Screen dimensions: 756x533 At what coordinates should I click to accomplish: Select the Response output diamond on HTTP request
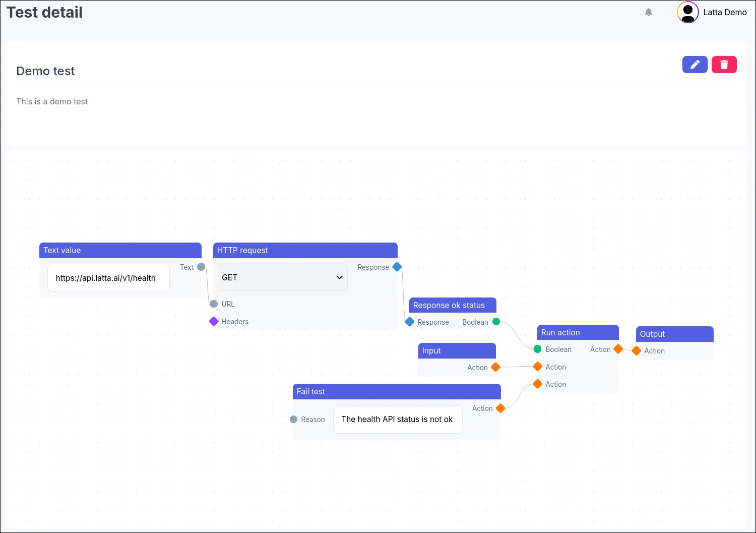coord(397,267)
